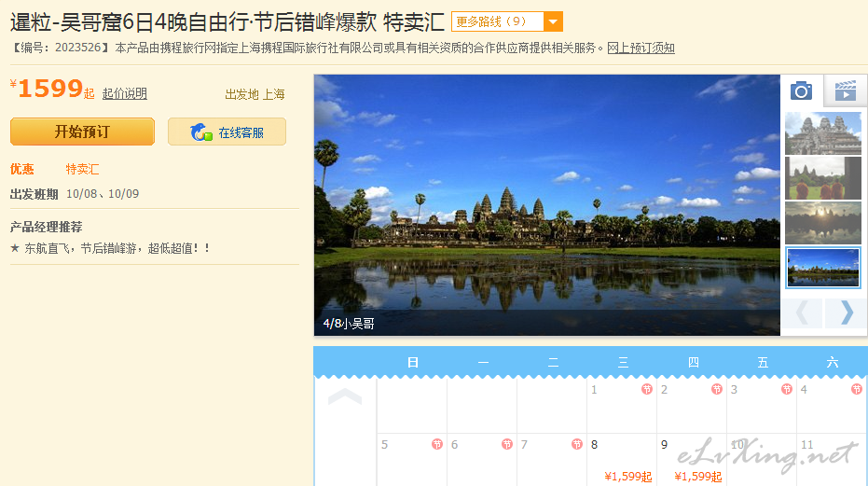Screen dimensions: 868x486
Task: Select the stone temple towers thumbnail
Action: coord(823,133)
